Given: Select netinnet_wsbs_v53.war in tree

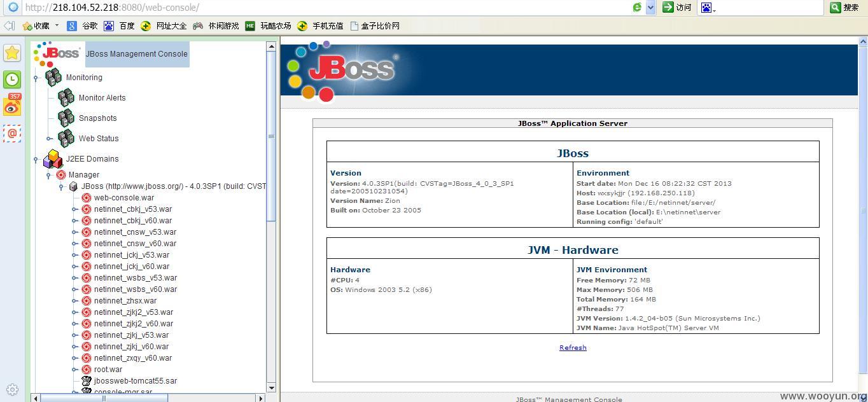Looking at the screenshot, I should pyautogui.click(x=136, y=278).
